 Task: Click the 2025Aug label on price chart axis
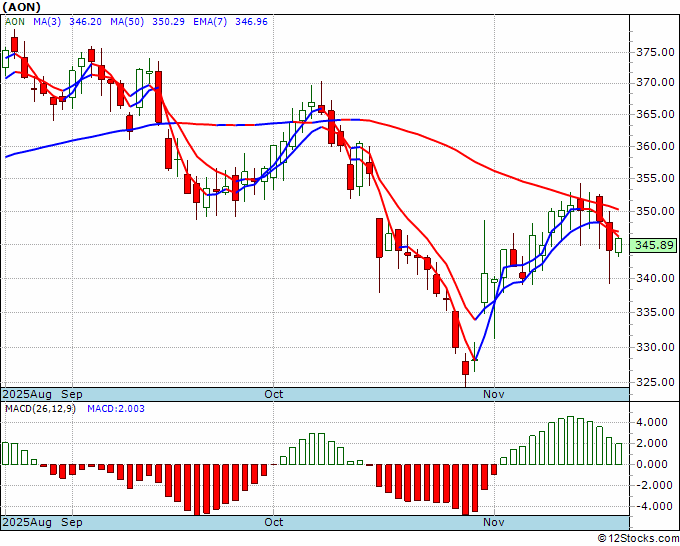click(x=27, y=394)
